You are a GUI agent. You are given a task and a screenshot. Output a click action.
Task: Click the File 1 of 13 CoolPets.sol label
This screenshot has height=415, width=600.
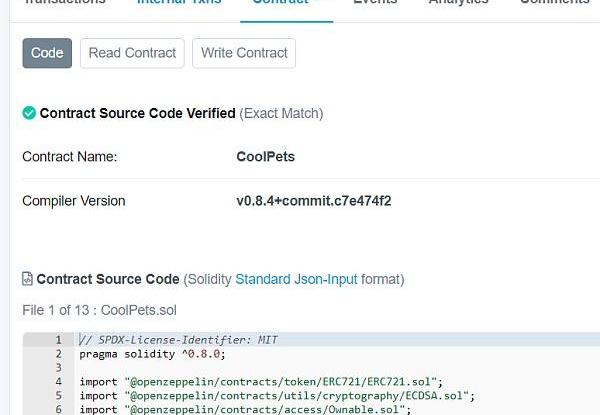(99, 311)
